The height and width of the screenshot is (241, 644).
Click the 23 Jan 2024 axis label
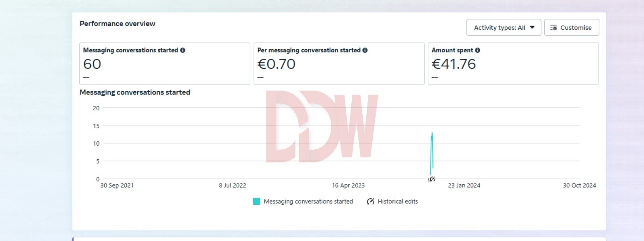click(464, 185)
